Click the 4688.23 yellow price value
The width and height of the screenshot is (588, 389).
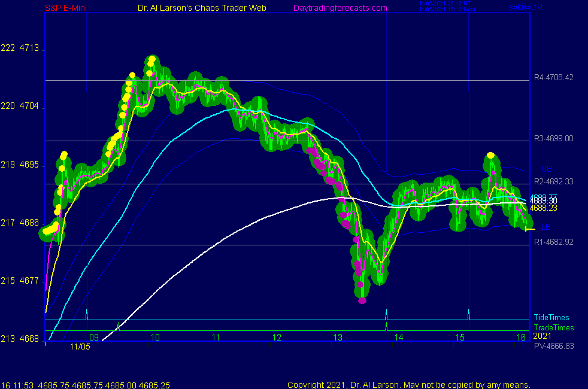click(x=543, y=208)
